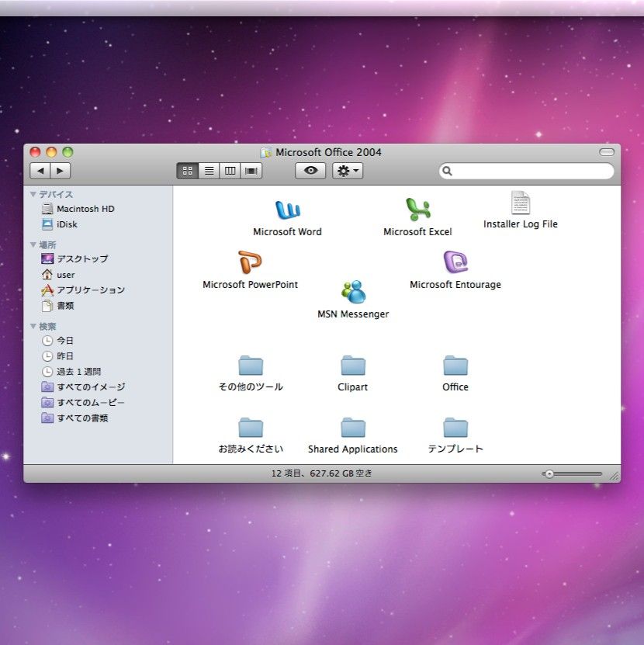644x645 pixels.
Task: Select the Shared Applications folder icon
Action: pos(353,428)
